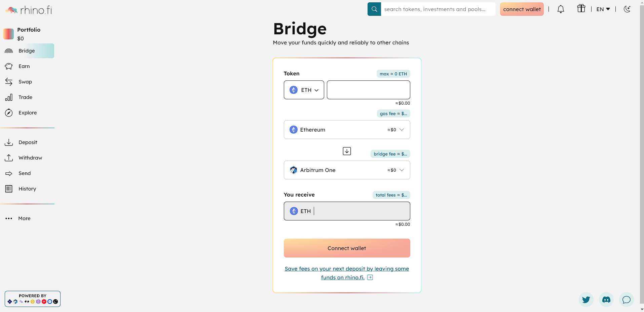Click the gas fee badge

[393, 113]
